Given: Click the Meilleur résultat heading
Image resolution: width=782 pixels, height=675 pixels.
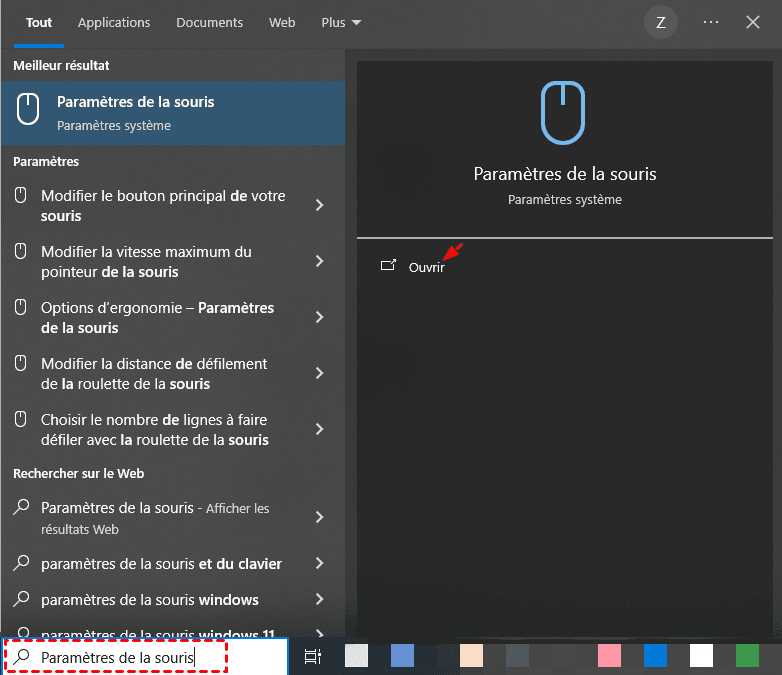Looking at the screenshot, I should [61, 65].
